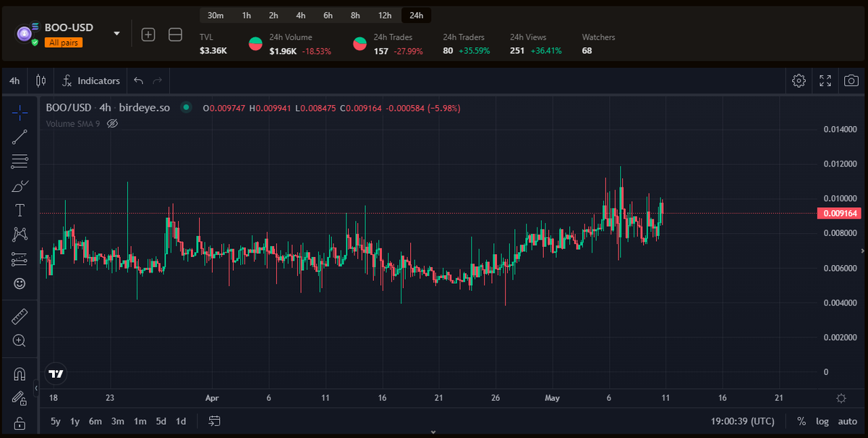
Task: Open the 4h interval selector in the chart toolbar
Action: (x=14, y=81)
